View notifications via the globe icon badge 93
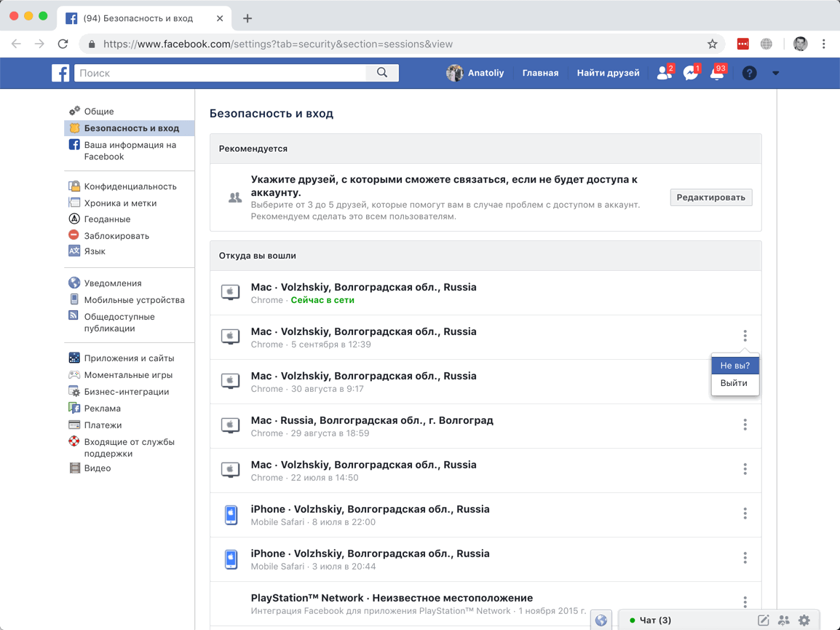 (x=717, y=73)
